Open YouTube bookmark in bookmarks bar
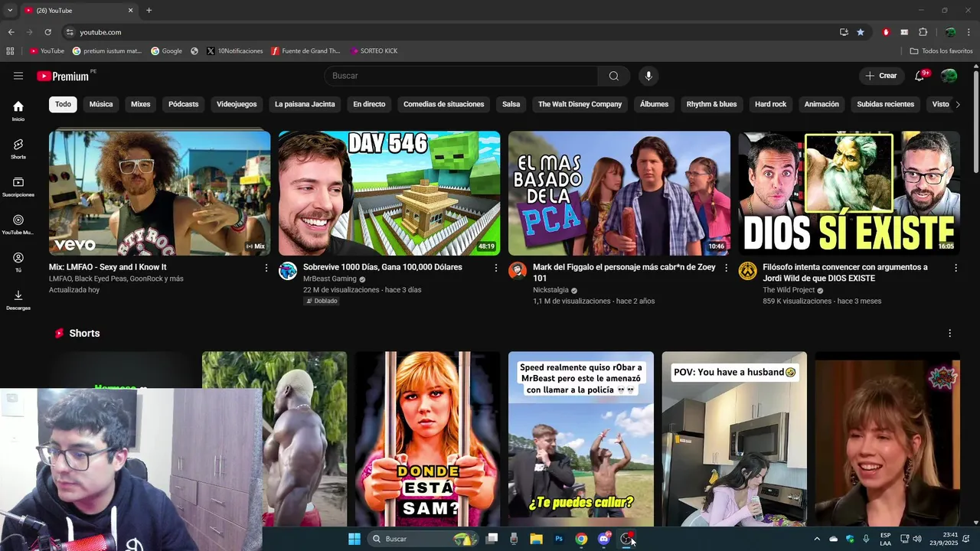Screen dimensions: 980x551 47,51
